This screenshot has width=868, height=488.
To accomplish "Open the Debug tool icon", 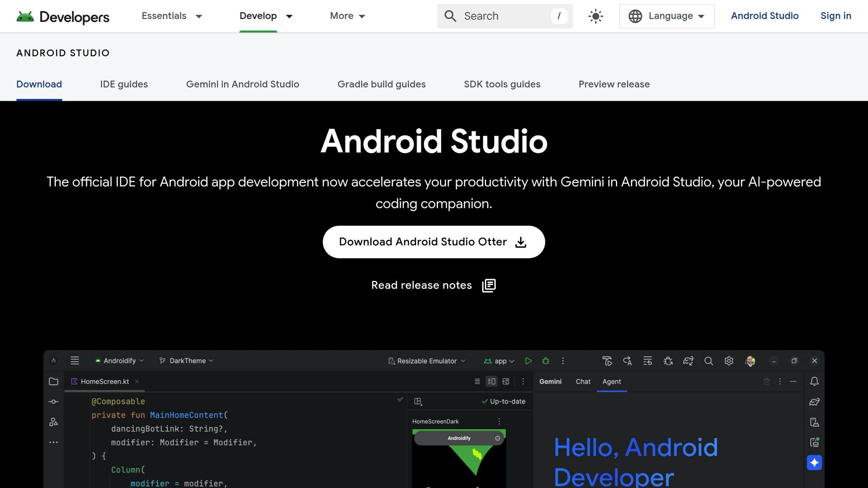I will click(546, 360).
